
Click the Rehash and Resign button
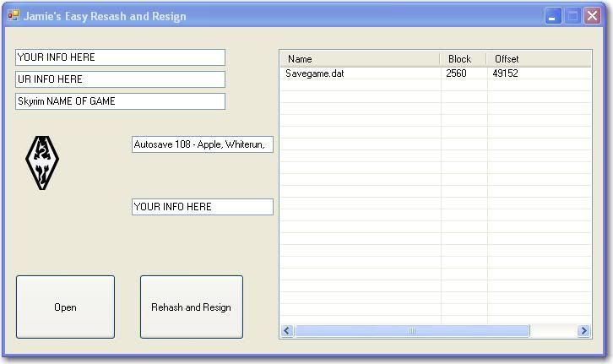pyautogui.click(x=192, y=307)
